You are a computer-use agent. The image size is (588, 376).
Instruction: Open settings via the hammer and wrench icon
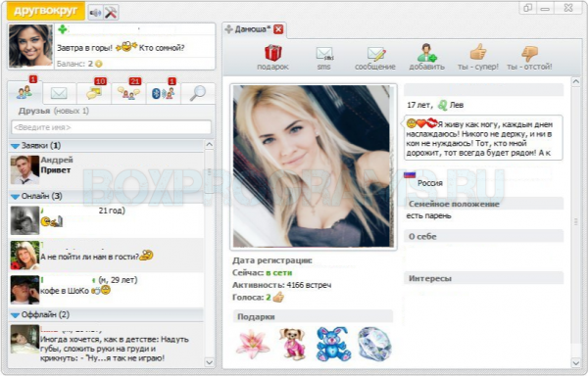pyautogui.click(x=111, y=13)
